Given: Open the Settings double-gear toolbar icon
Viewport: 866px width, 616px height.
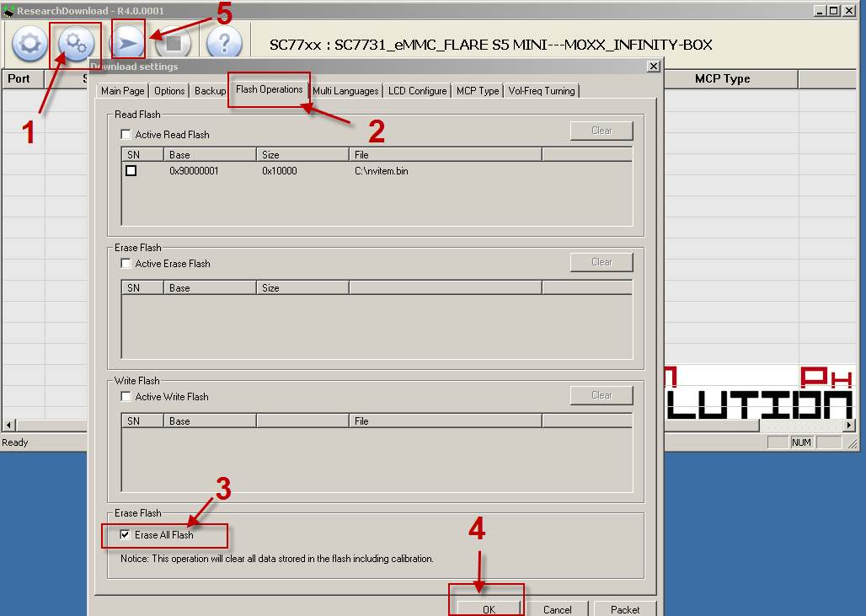Looking at the screenshot, I should pos(76,43).
